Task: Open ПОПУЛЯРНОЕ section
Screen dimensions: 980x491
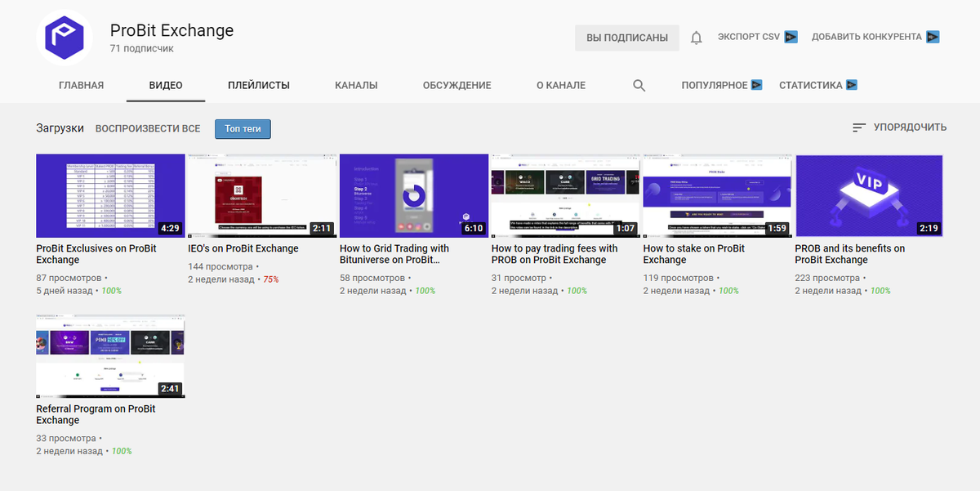Action: [715, 85]
